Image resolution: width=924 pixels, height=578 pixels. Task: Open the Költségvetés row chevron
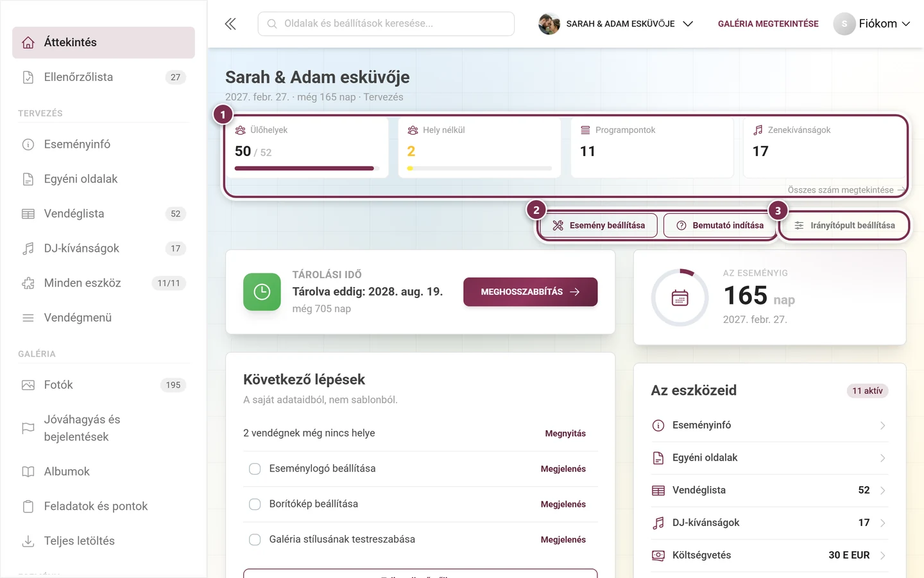point(883,556)
